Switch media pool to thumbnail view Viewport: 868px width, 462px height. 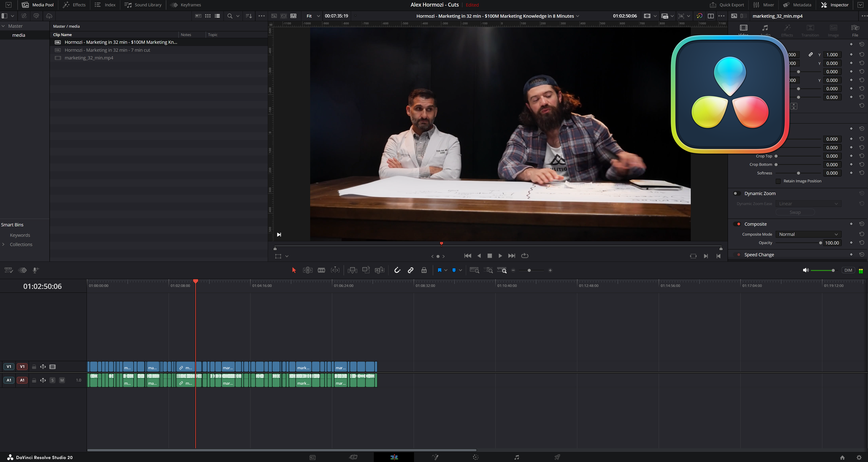[x=208, y=16]
